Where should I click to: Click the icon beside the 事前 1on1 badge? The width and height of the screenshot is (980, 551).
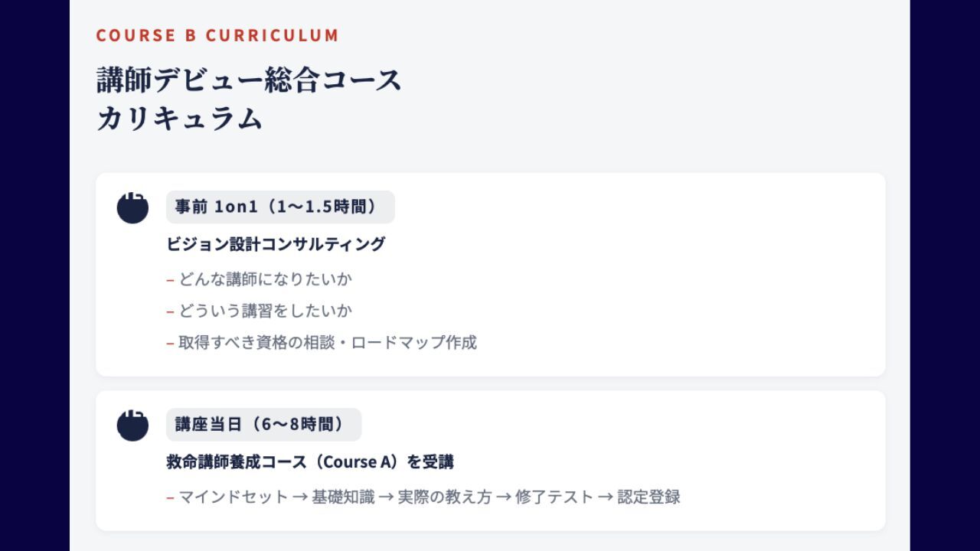click(132, 207)
